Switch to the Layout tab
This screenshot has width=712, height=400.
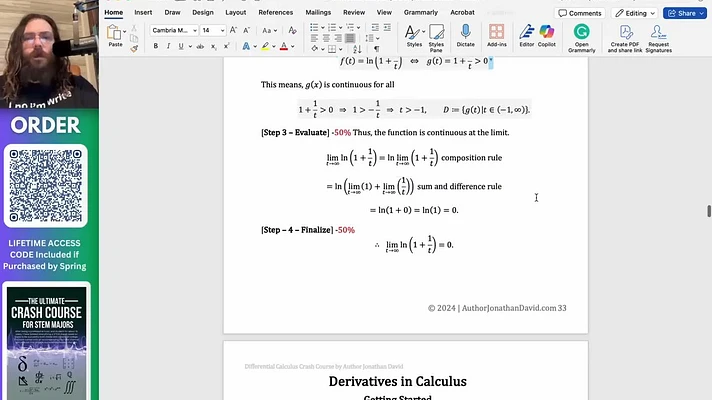236,13
